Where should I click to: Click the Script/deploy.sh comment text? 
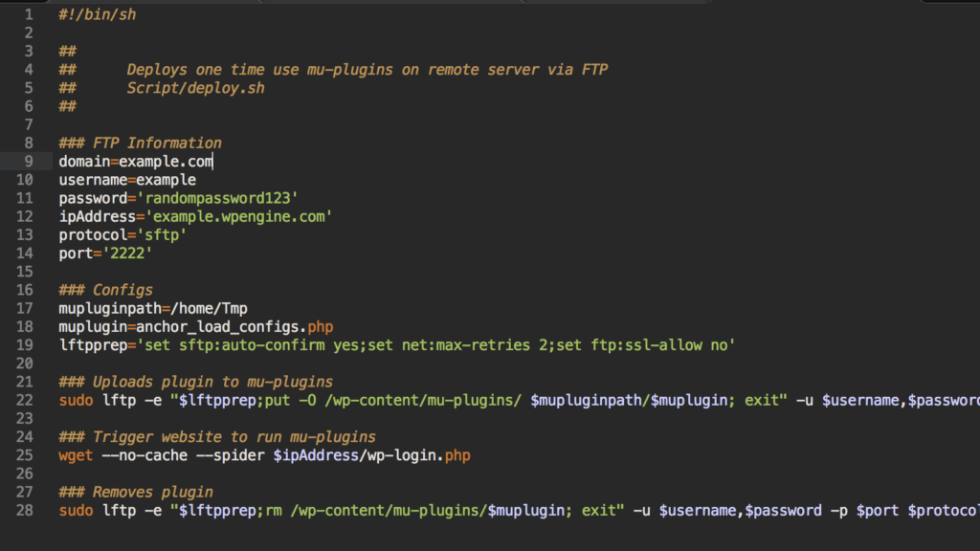coord(195,88)
